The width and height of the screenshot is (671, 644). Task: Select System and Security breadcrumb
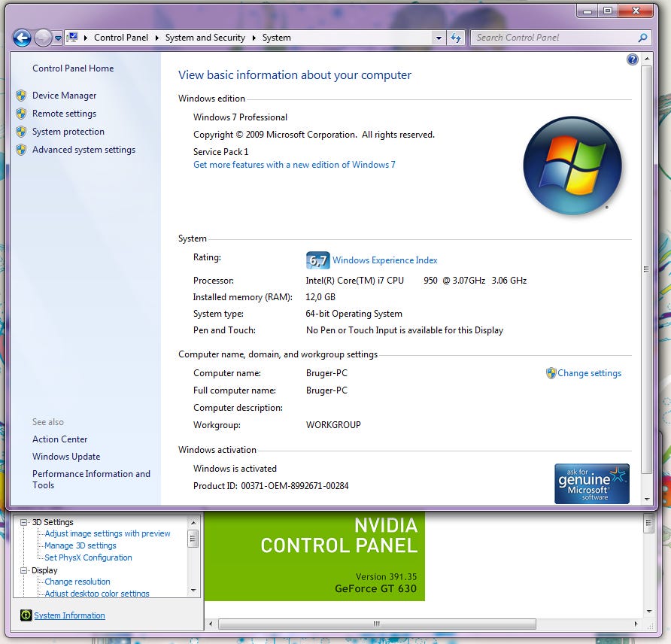pos(205,38)
